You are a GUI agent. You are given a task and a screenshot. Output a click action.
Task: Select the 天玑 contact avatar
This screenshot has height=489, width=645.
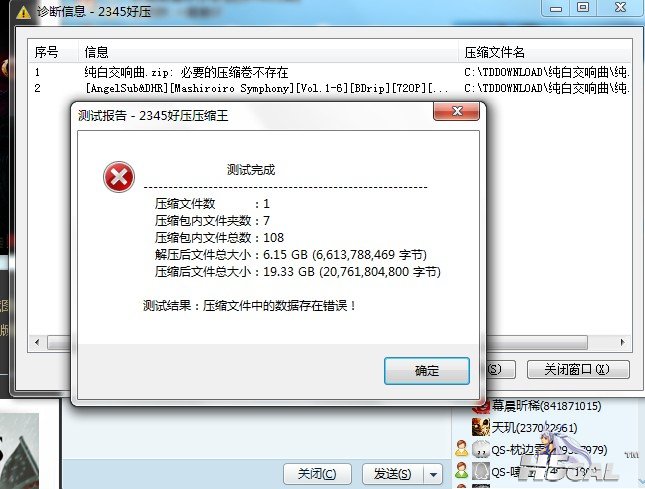(x=480, y=427)
